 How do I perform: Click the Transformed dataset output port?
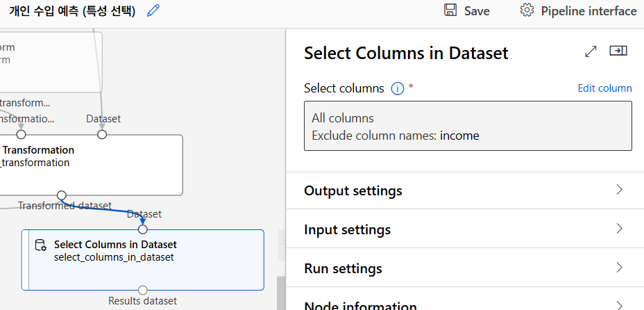[x=62, y=195]
